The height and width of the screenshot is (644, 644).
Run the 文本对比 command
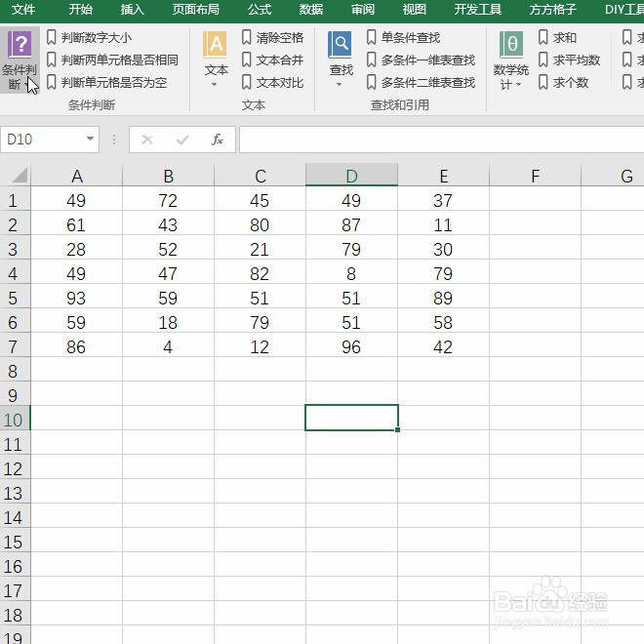tap(280, 83)
